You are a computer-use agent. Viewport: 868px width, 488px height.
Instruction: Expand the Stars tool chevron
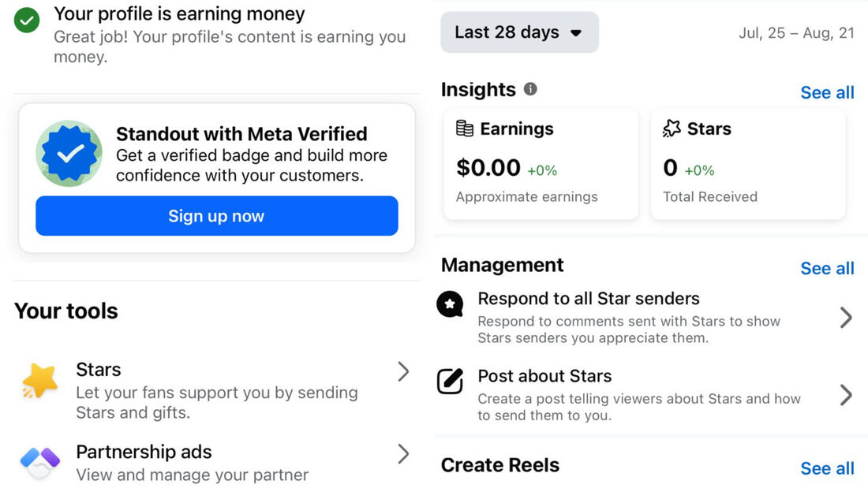click(403, 371)
